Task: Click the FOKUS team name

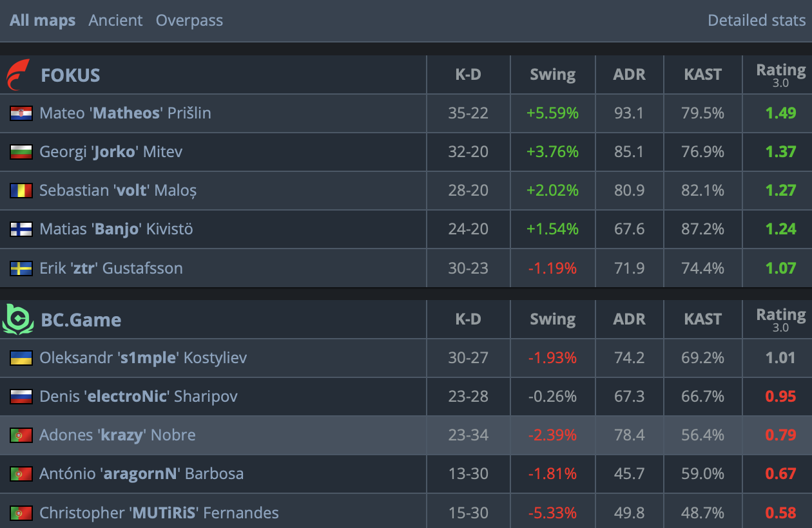Action: coord(70,75)
